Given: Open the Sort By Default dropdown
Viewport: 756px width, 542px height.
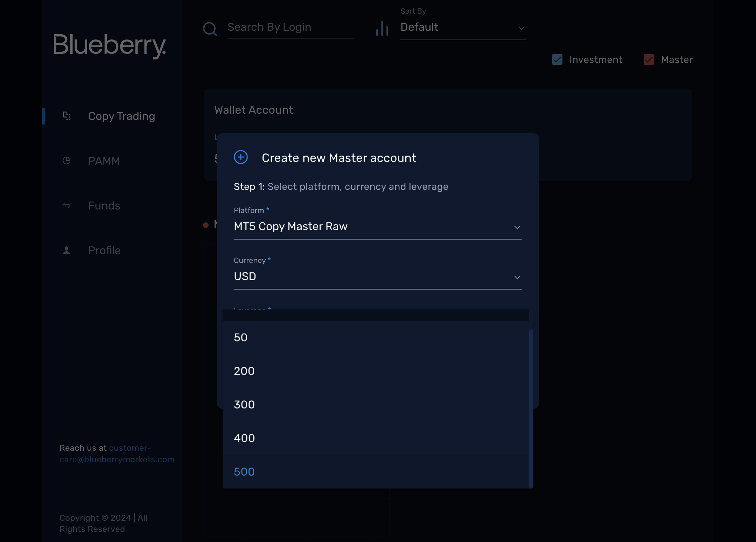Looking at the screenshot, I should 463,28.
